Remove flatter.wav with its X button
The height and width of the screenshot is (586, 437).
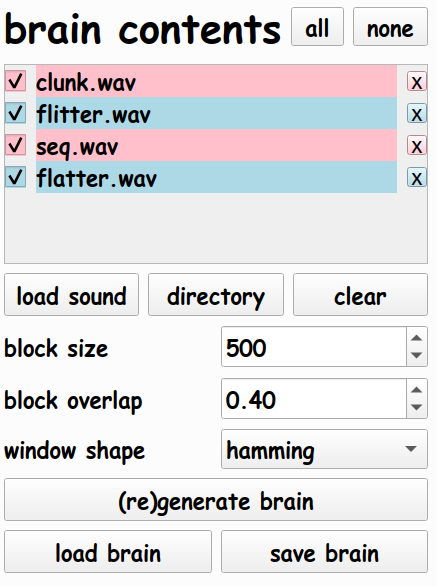(x=417, y=178)
